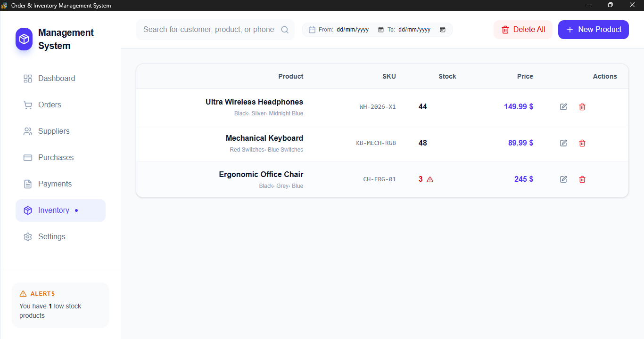The image size is (644, 339).
Task: Minimize the application window
Action: click(x=589, y=5)
